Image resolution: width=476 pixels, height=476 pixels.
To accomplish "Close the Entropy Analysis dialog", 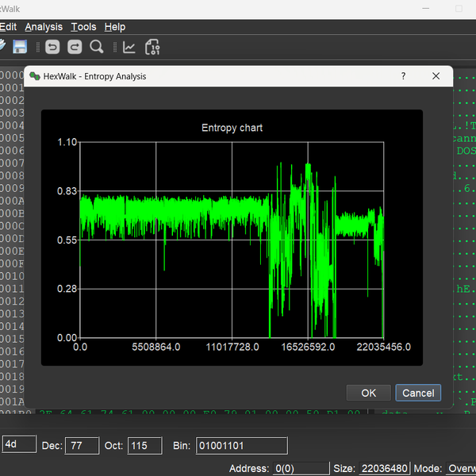I will point(436,76).
